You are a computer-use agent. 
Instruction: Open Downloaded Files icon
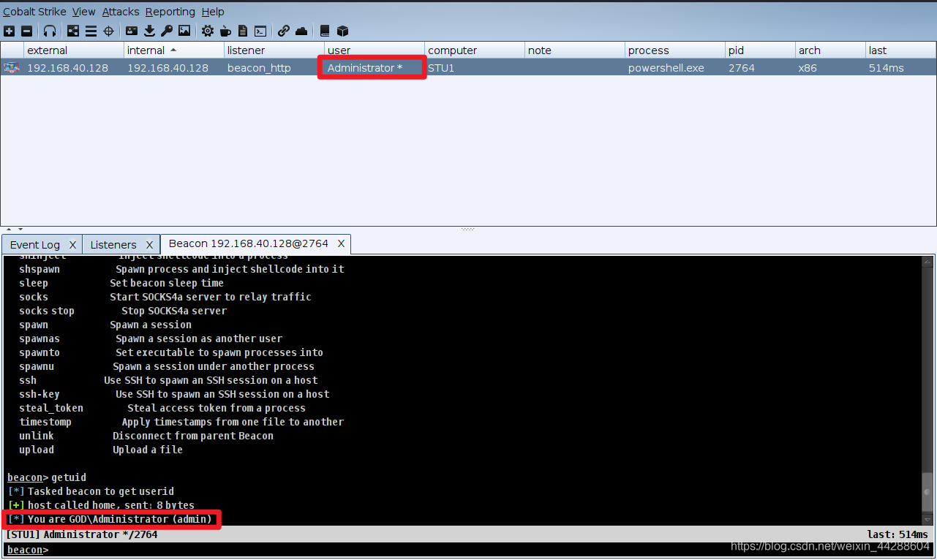[x=149, y=31]
